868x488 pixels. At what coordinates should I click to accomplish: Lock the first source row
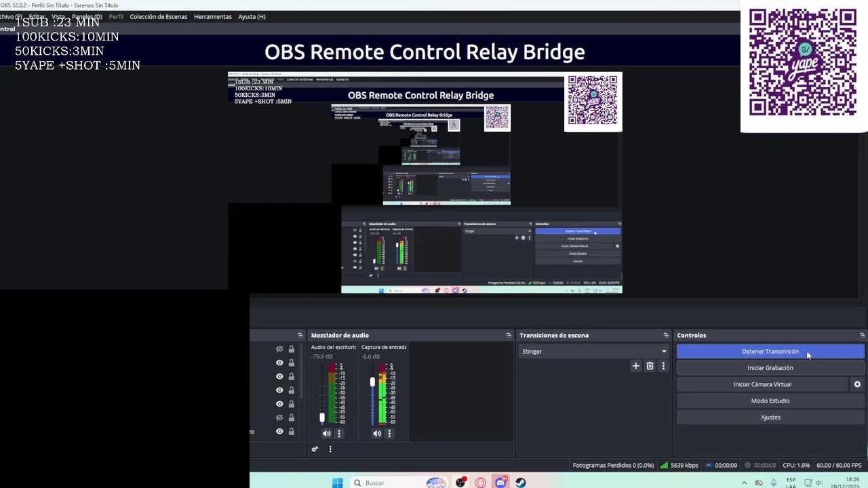click(292, 349)
